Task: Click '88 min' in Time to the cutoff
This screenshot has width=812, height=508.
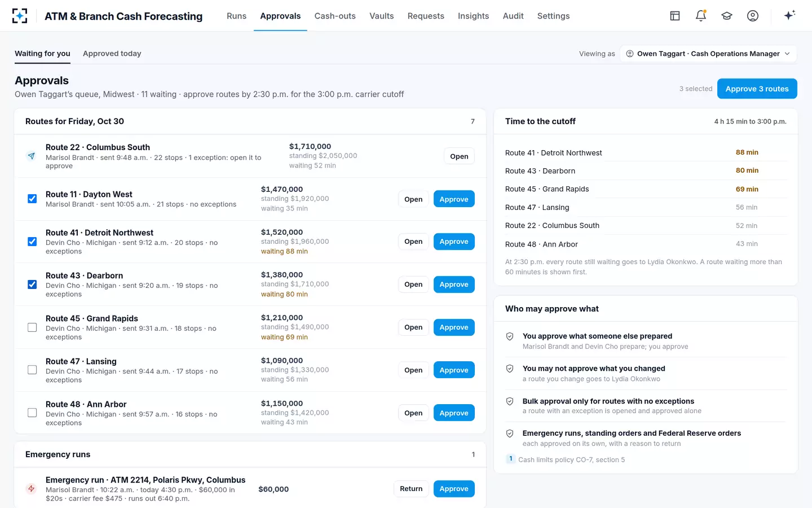Action: tap(747, 152)
